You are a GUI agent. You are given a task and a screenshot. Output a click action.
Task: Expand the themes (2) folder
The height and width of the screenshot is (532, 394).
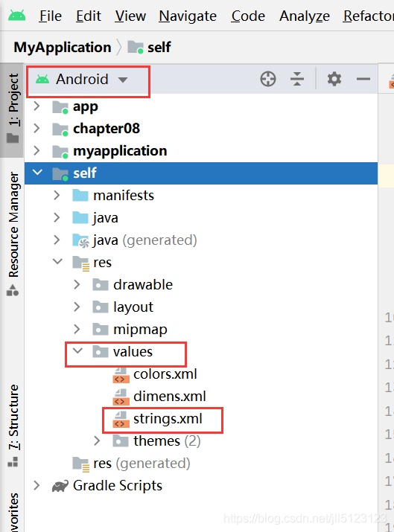point(97,440)
